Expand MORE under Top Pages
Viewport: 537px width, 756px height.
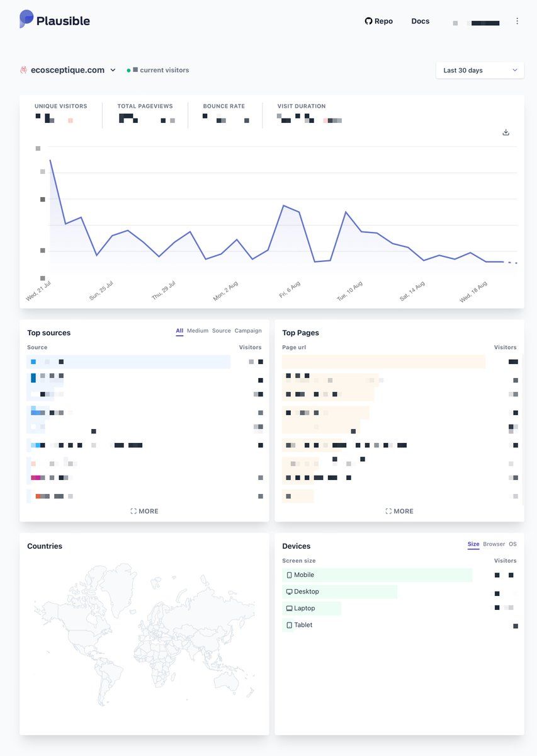(399, 511)
